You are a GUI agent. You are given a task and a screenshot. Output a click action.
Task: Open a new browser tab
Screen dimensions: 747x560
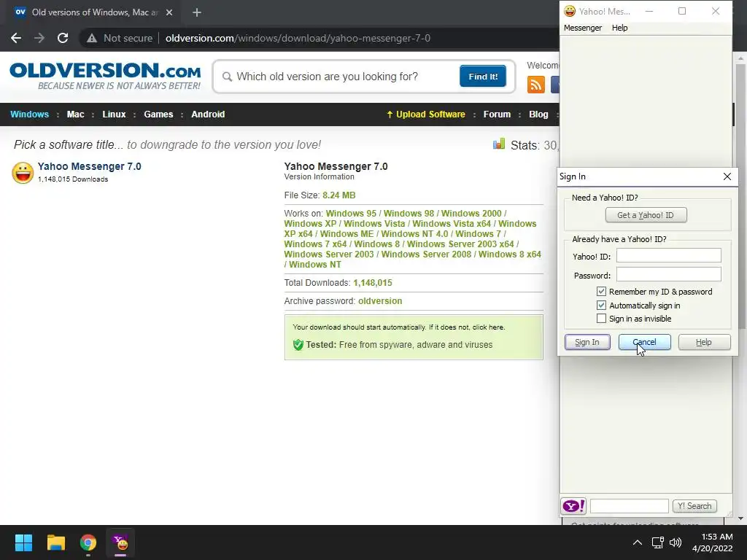(197, 12)
